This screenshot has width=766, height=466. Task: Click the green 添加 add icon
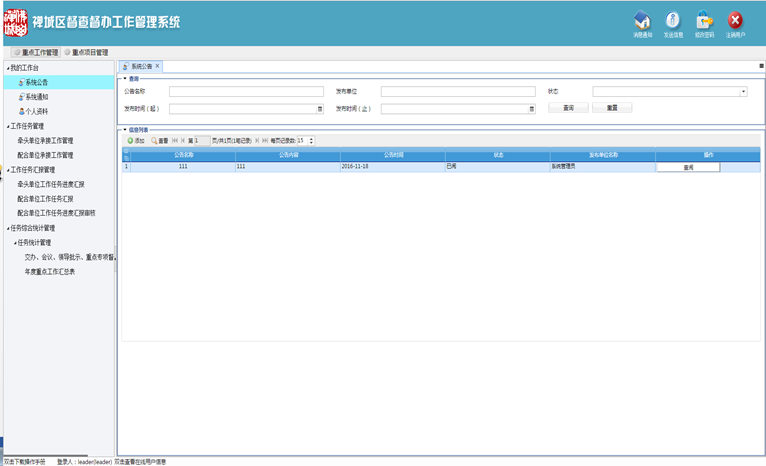tap(130, 141)
